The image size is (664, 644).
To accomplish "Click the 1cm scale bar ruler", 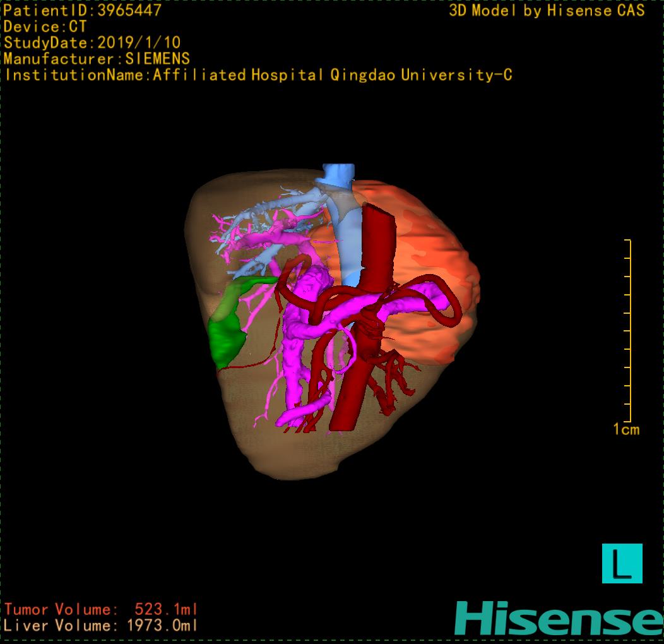I will (627, 330).
